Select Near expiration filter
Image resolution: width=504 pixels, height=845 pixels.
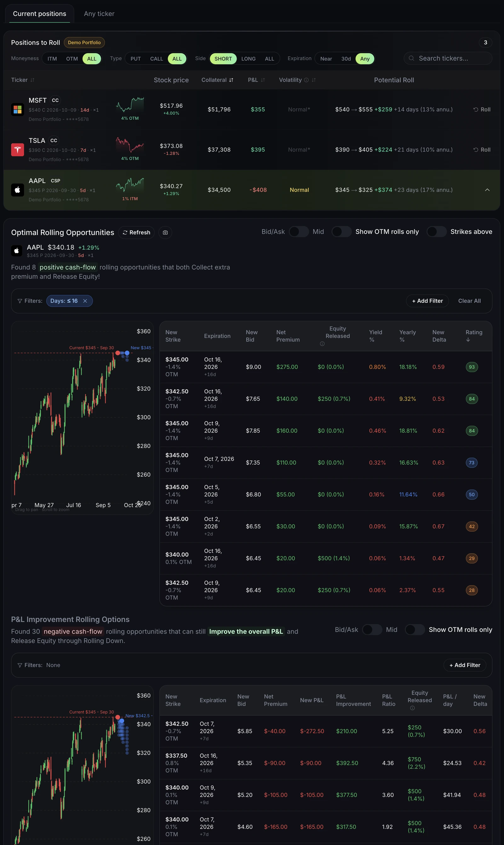326,59
